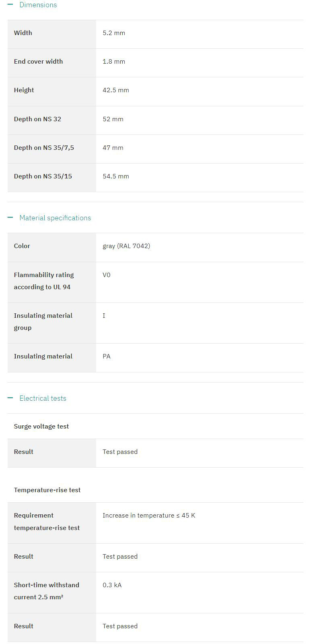Click the PA insulating material value

point(107,356)
